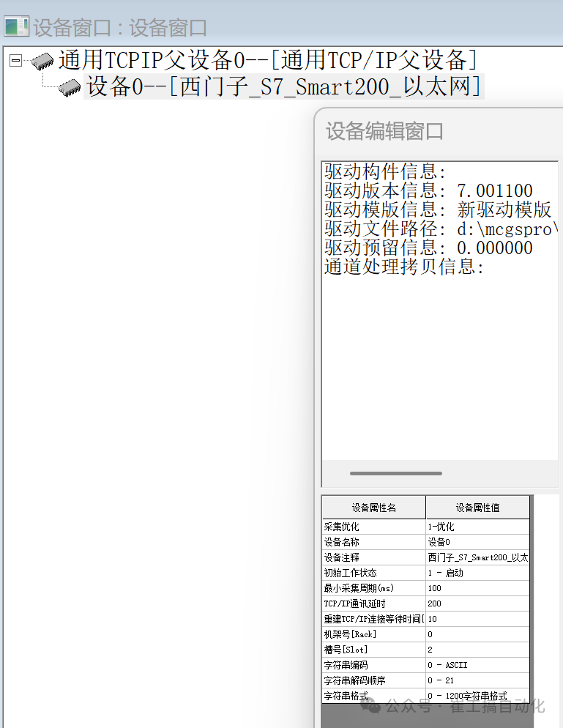Click the 设备属性值 column header
The width and height of the screenshot is (563, 728).
click(477, 508)
